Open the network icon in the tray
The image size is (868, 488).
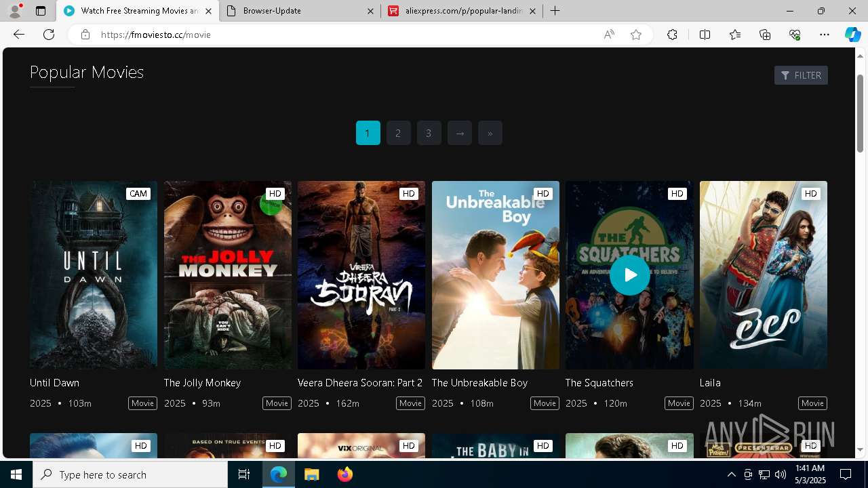[764, 474]
